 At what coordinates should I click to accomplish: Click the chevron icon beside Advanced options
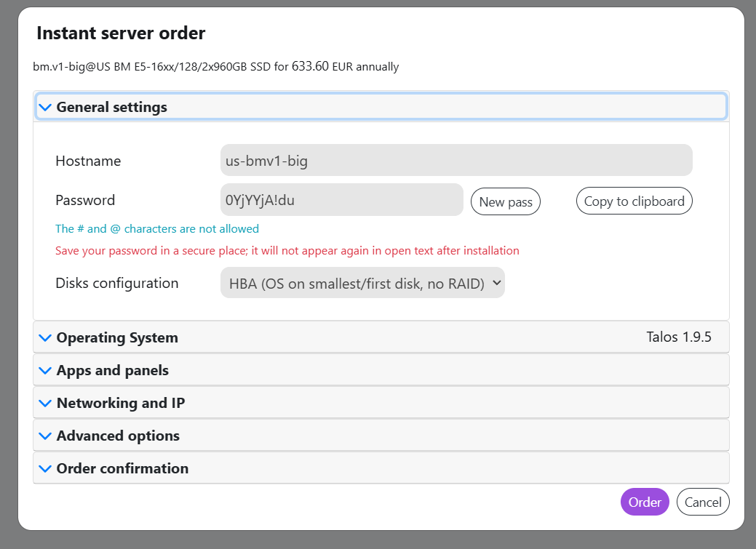(x=45, y=436)
